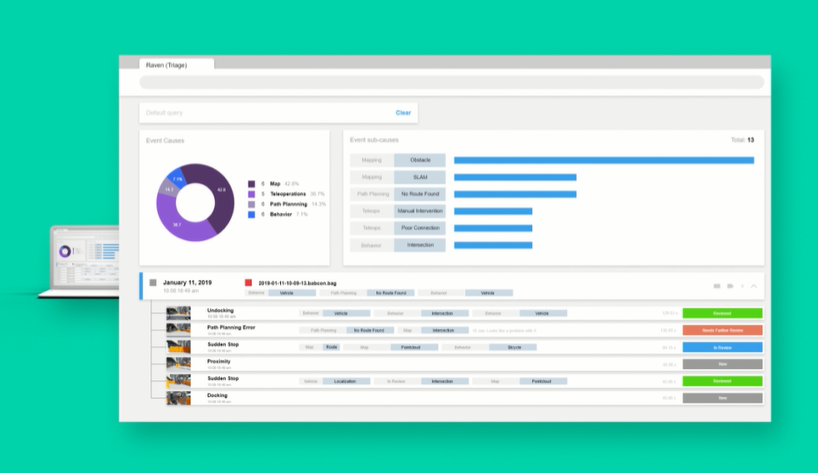Screen dimensions: 818x473
Task: Open the In Review status dropdown
Action: tap(722, 347)
